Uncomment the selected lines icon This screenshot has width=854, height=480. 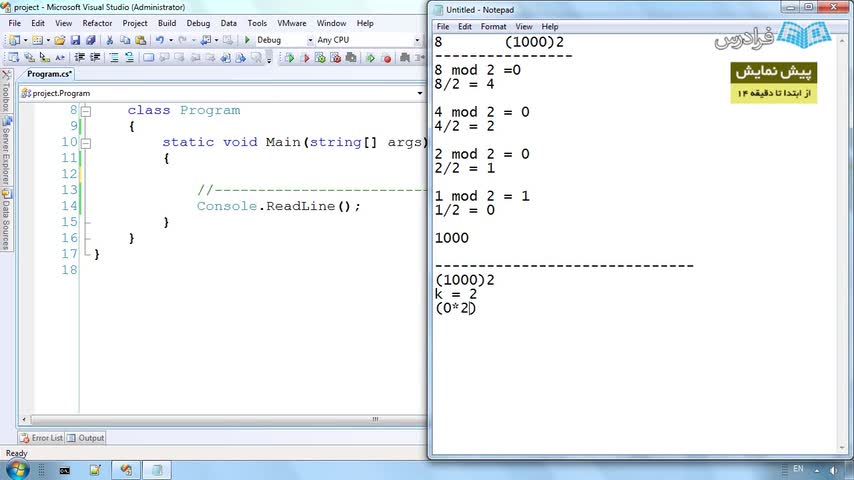pos(129,57)
